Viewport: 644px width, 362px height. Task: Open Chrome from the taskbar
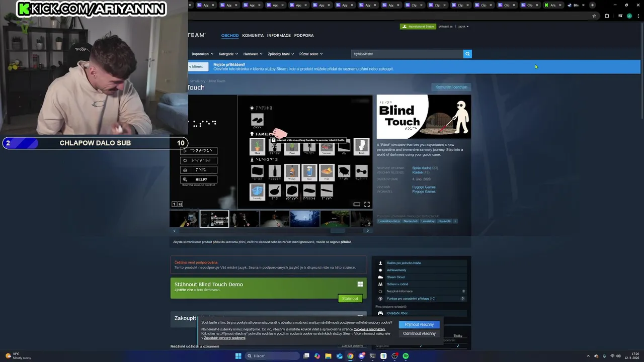pyautogui.click(x=350, y=356)
